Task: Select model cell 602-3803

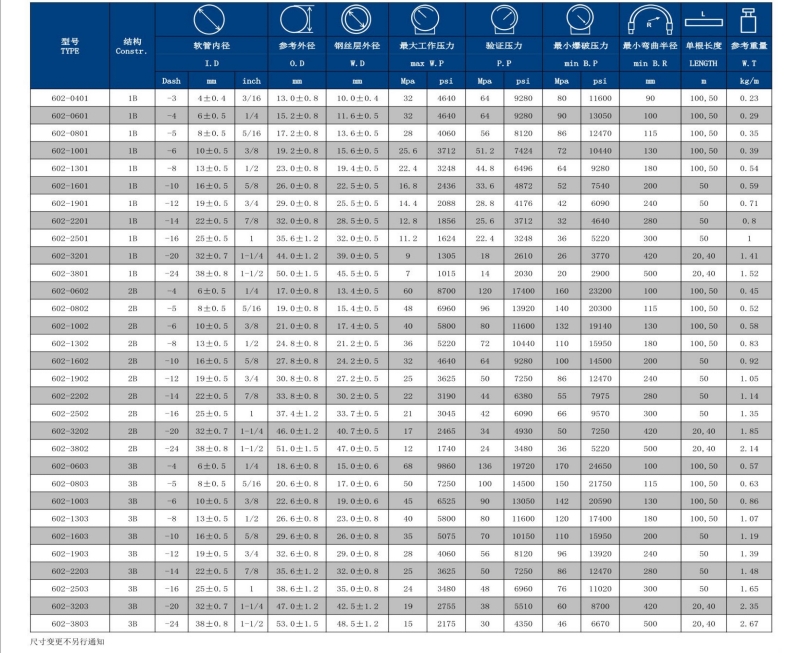Action: (x=70, y=623)
